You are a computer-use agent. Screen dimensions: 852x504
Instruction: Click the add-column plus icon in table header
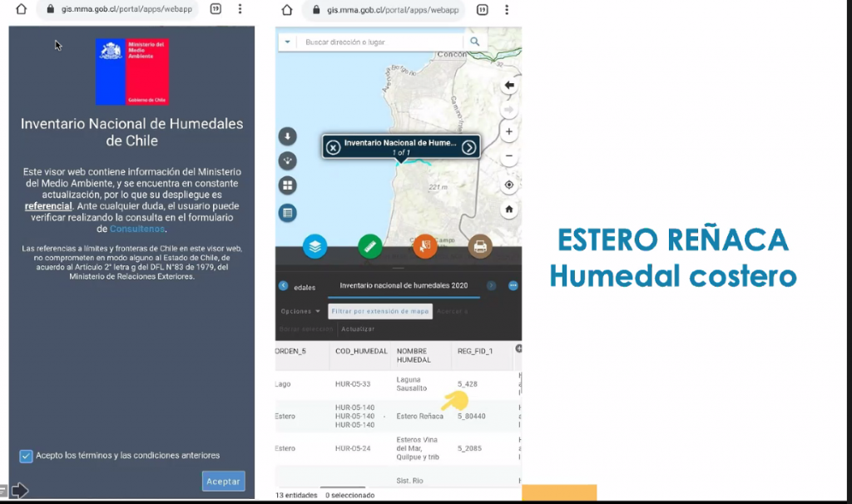tap(519, 348)
